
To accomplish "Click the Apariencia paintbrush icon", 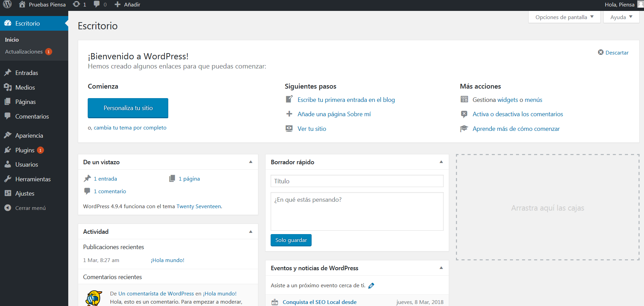I will pyautogui.click(x=8, y=135).
